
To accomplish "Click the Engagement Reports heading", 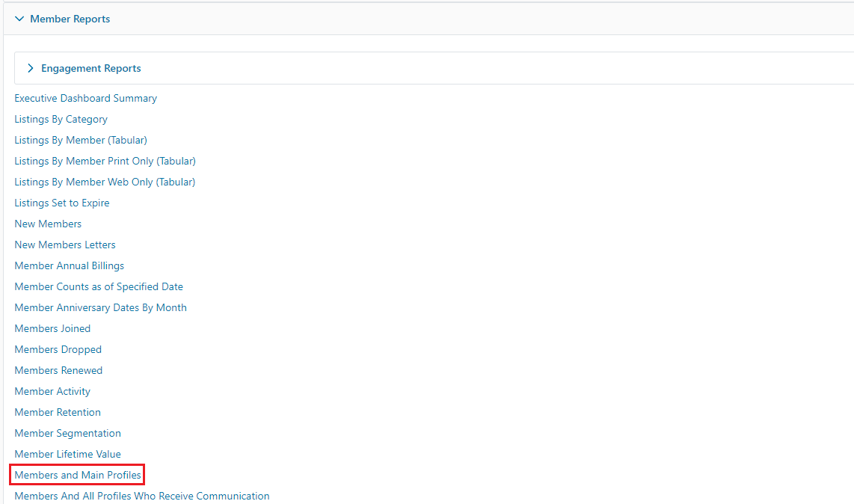I will point(91,68).
